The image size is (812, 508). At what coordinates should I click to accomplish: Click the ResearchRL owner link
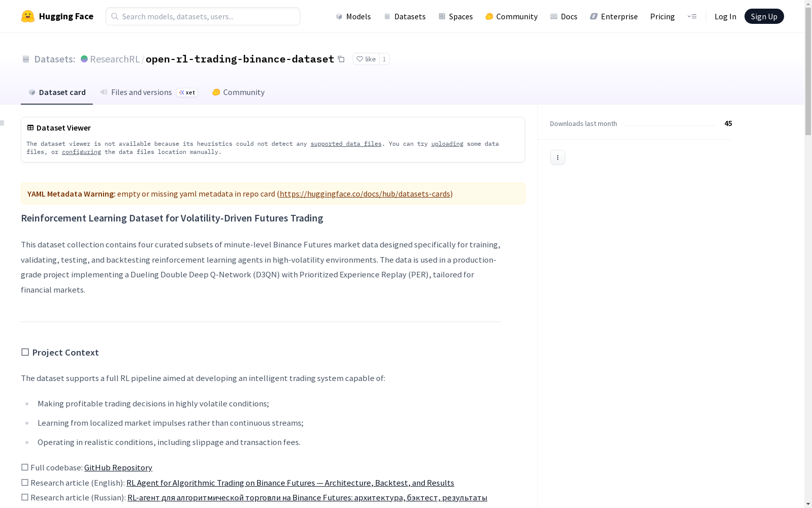tap(115, 59)
